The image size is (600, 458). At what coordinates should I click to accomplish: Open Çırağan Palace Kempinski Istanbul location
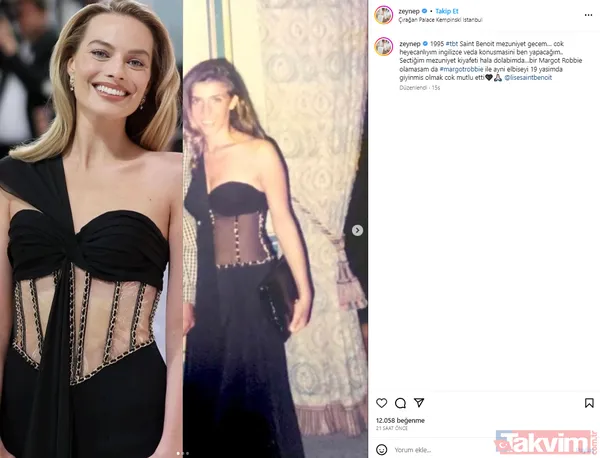tap(440, 20)
